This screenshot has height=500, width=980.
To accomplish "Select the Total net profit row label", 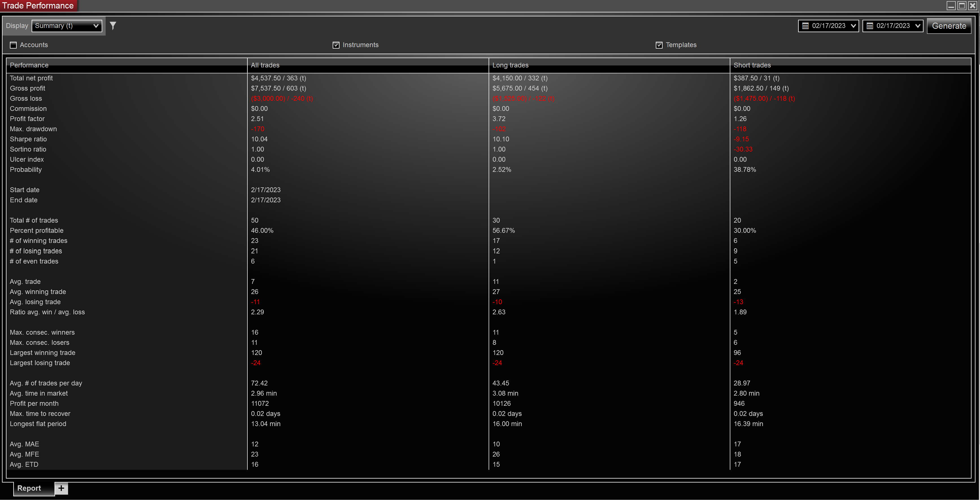I will [x=31, y=78].
